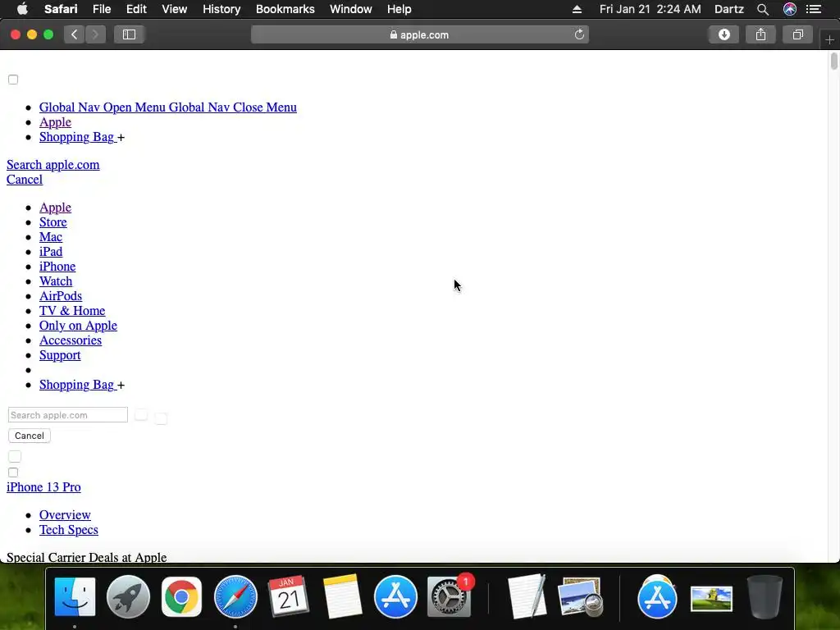Open the View menu

click(x=175, y=9)
